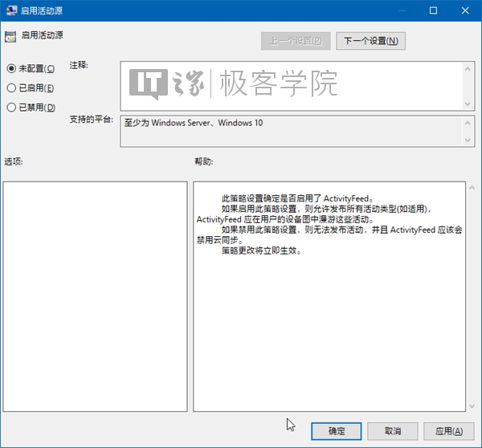Maximize the 启用活动源 window

[433, 10]
